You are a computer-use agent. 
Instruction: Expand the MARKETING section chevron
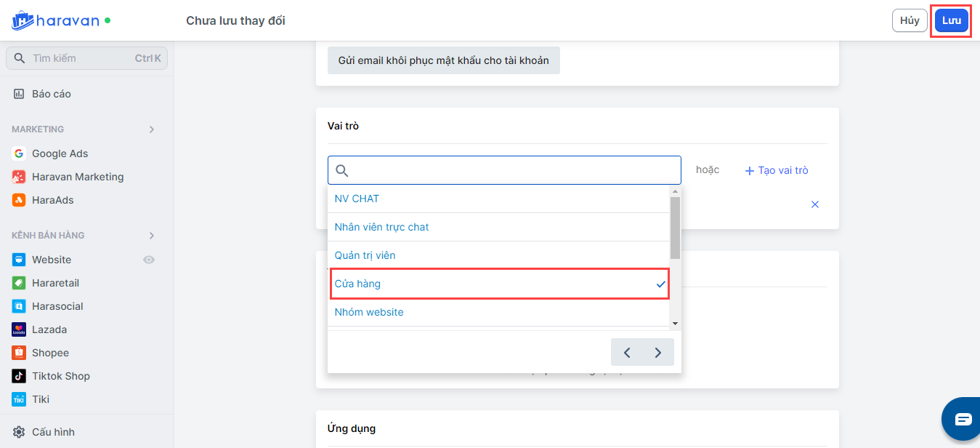click(152, 129)
